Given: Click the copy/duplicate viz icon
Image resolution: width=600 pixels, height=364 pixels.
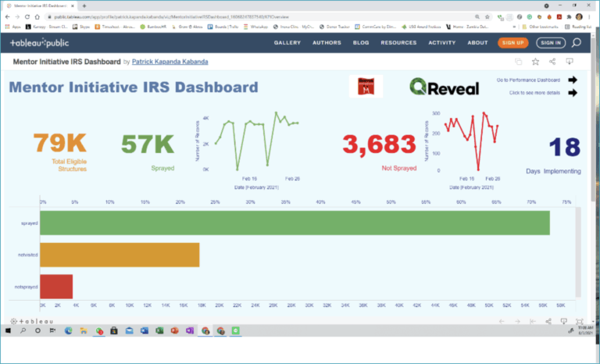Looking at the screenshot, I should (518, 62).
